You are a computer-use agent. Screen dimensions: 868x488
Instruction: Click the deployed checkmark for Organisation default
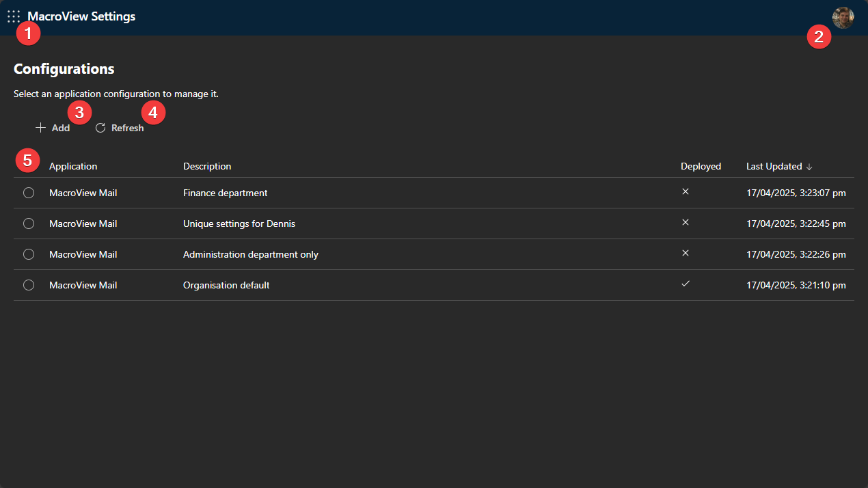coord(686,284)
